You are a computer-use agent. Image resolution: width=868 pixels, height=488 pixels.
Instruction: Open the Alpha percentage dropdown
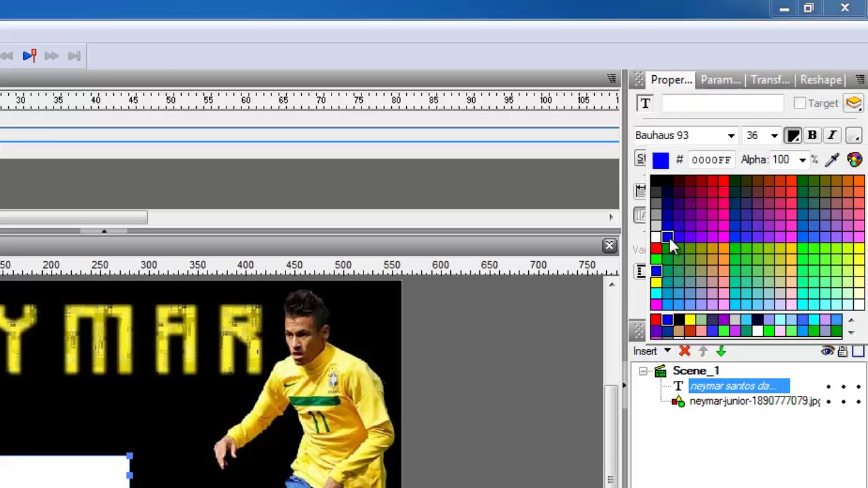click(x=802, y=160)
